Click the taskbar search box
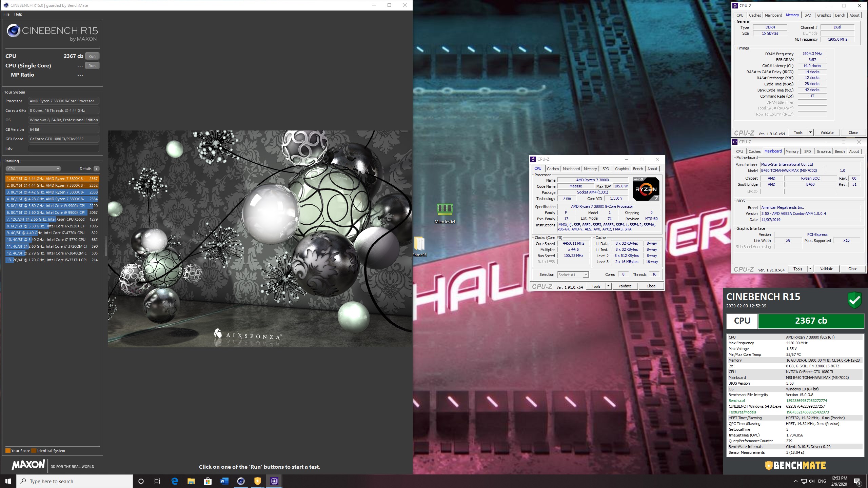Image resolution: width=868 pixels, height=488 pixels. click(x=75, y=481)
